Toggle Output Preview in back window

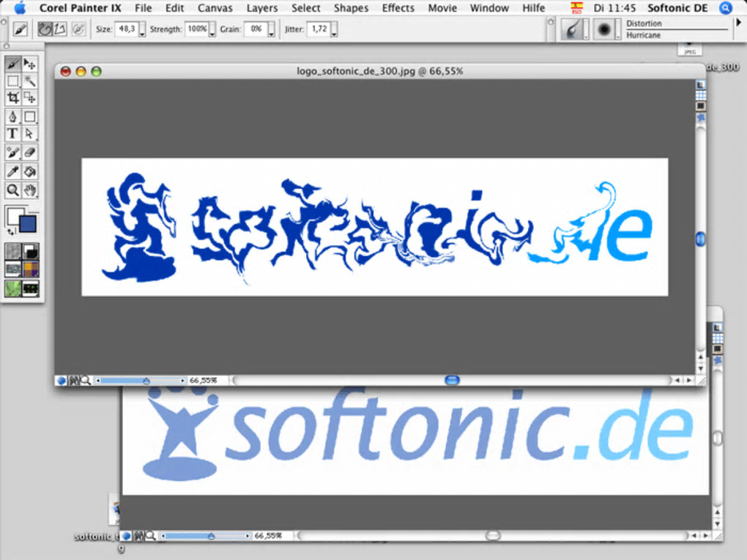pos(717,349)
